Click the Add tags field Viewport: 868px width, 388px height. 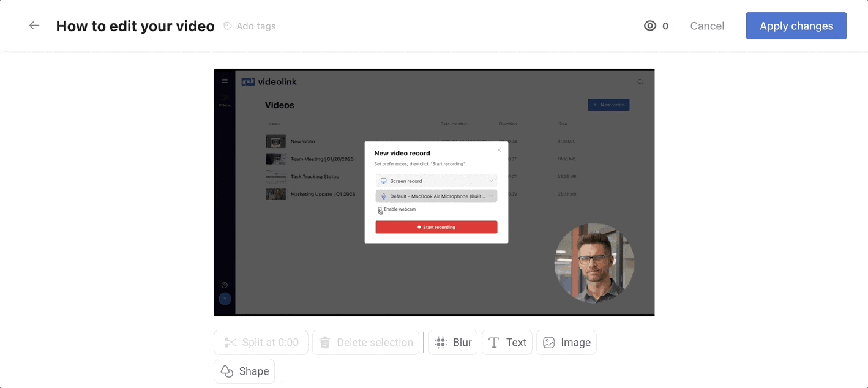pos(255,26)
